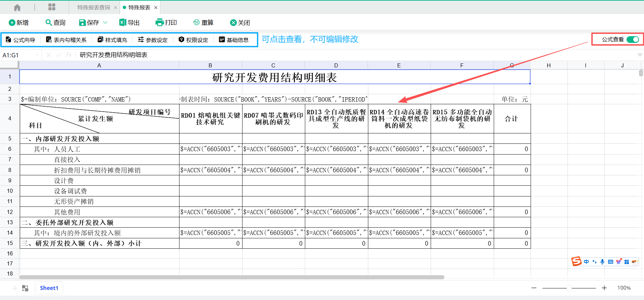
Task: Click the home icon in tab bar
Action: point(17,7)
